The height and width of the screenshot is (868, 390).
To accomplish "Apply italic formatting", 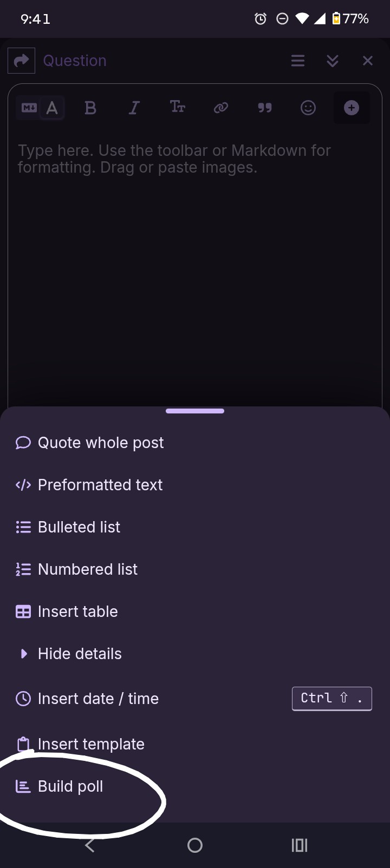I will [x=134, y=108].
